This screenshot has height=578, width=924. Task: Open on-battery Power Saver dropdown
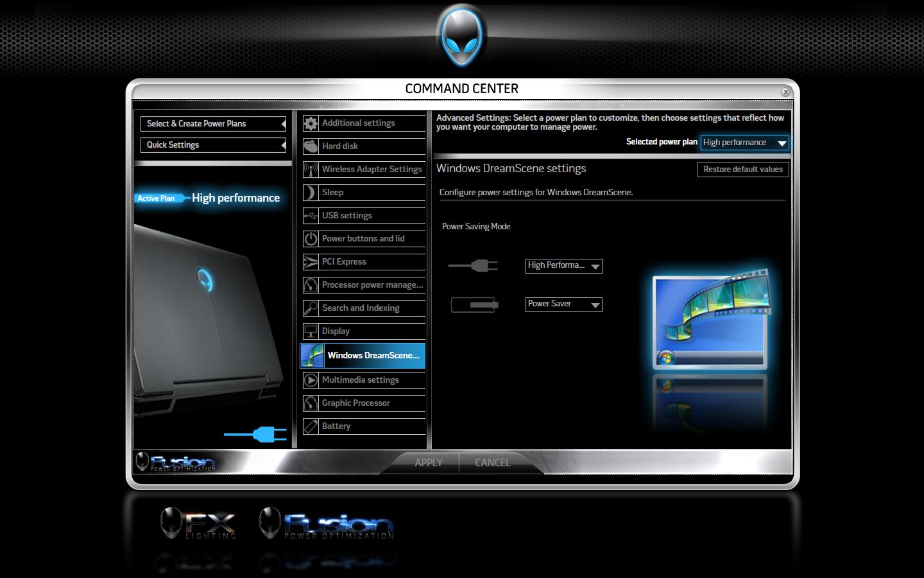[564, 304]
